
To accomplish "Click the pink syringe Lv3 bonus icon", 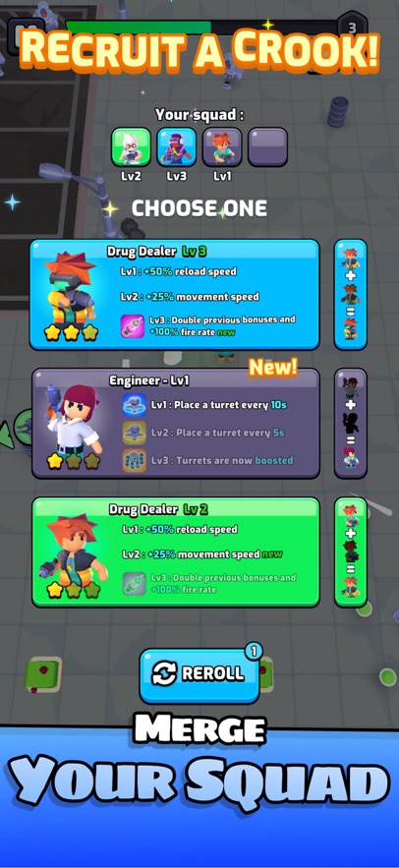I will 133,326.
